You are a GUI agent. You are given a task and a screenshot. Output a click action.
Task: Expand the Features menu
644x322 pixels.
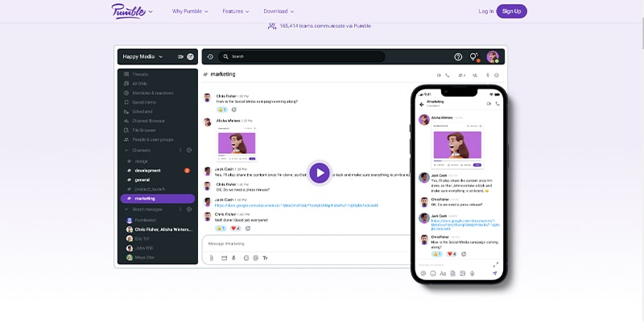coord(236,11)
